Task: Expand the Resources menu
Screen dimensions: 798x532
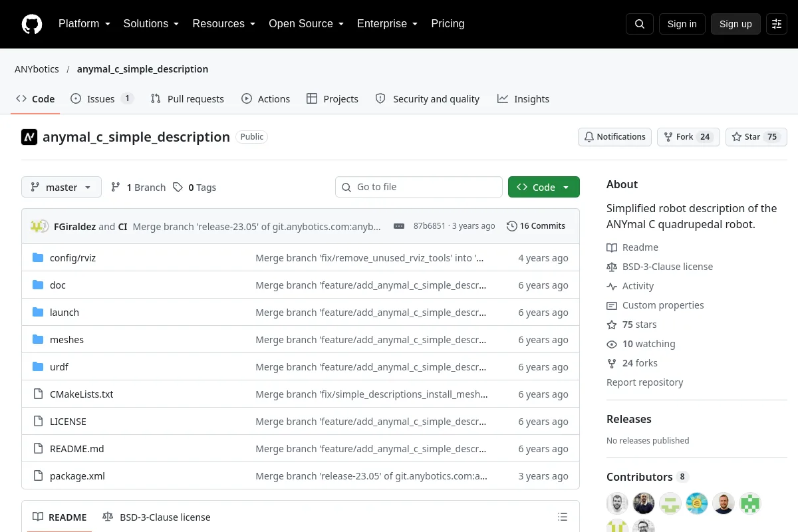Action: coord(223,24)
